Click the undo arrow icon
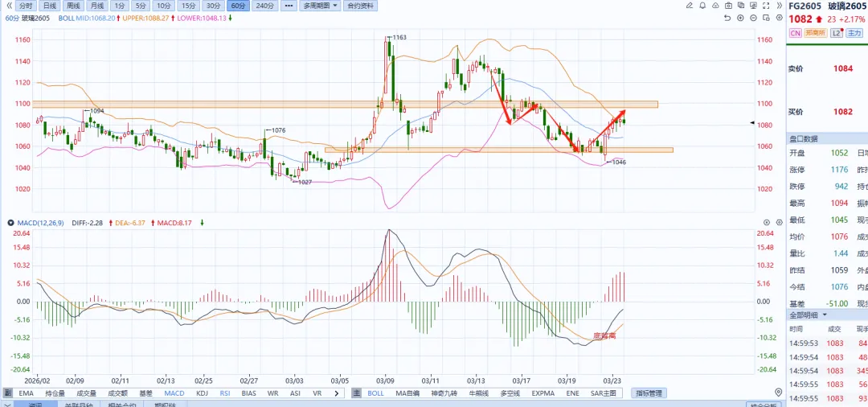 tap(727, 18)
